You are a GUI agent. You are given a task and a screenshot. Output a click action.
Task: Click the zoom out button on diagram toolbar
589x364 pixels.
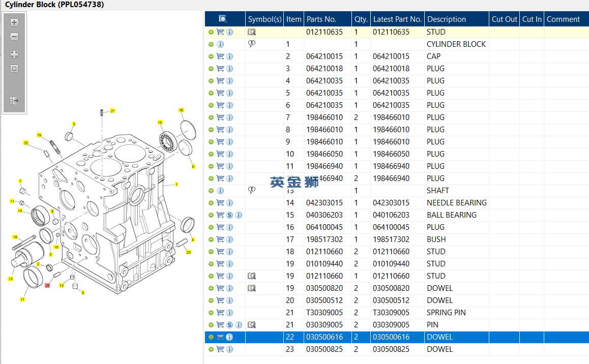click(x=14, y=37)
